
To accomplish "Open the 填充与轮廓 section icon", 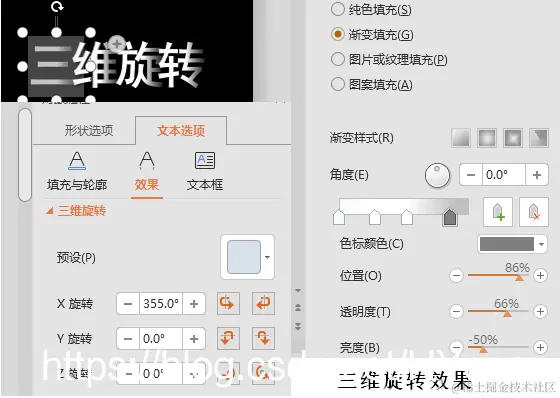I will [77, 171].
